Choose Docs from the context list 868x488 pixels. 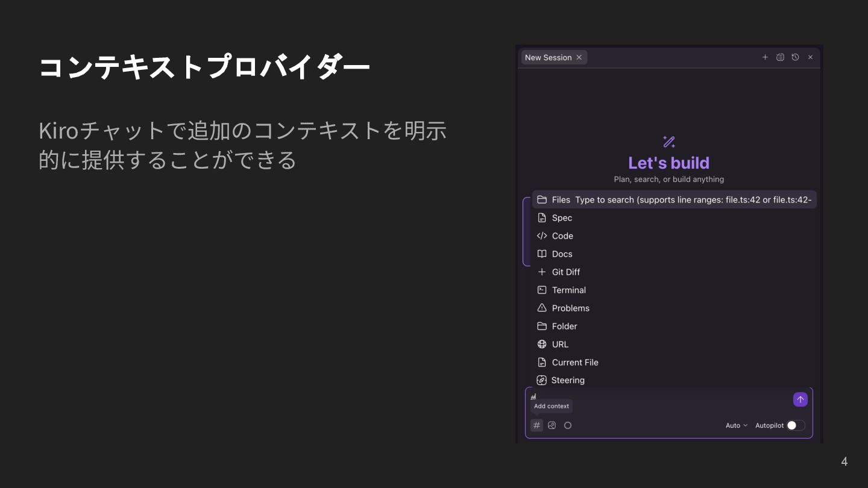coord(675,254)
